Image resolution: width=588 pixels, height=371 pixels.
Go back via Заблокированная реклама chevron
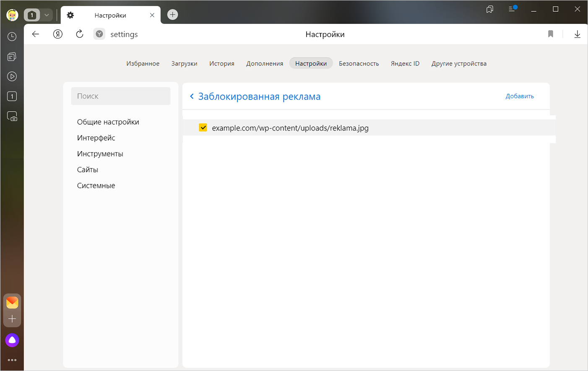point(192,97)
